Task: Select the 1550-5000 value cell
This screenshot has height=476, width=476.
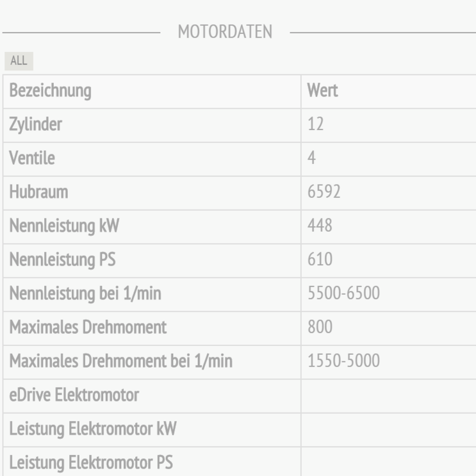Action: pyautogui.click(x=344, y=362)
